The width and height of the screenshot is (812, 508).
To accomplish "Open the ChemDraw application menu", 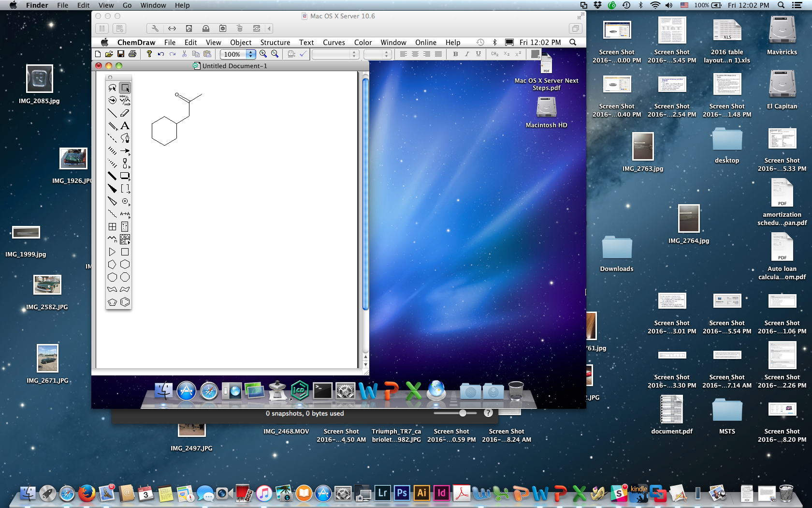I will [136, 43].
